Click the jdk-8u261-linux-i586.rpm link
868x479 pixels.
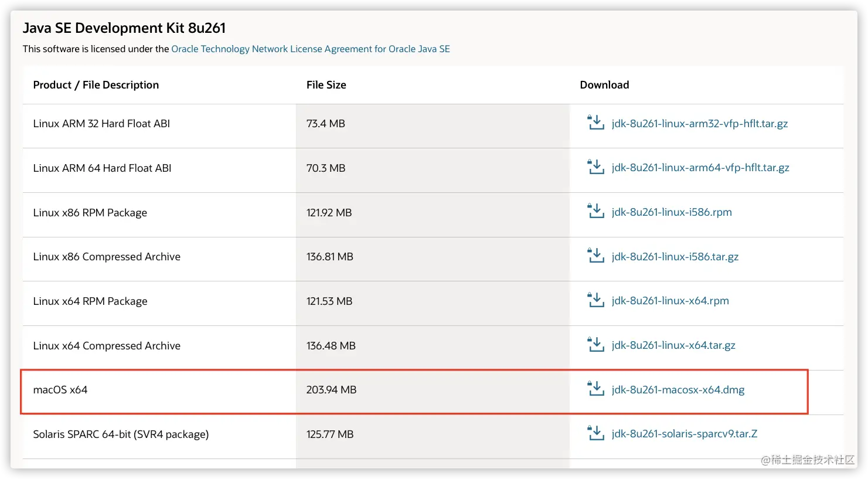(x=672, y=212)
